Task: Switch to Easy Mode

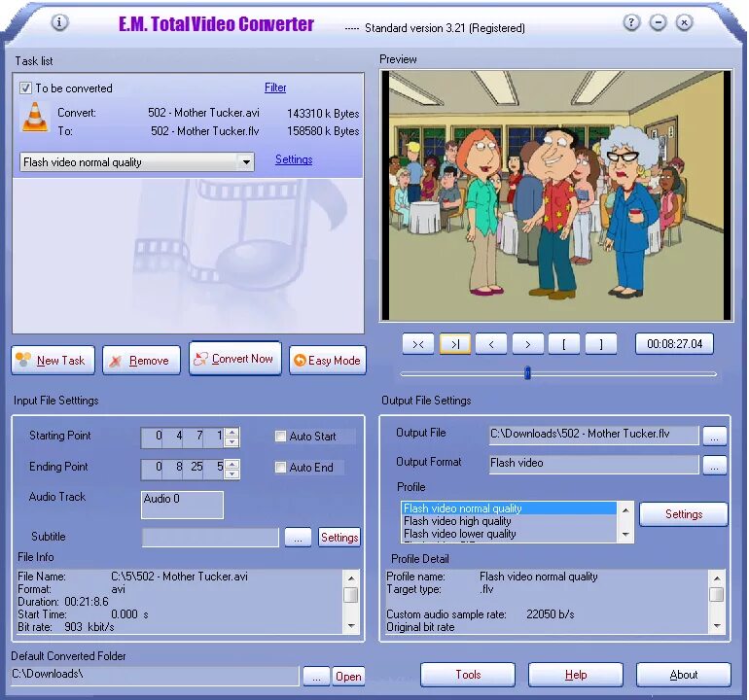Action: (x=328, y=361)
